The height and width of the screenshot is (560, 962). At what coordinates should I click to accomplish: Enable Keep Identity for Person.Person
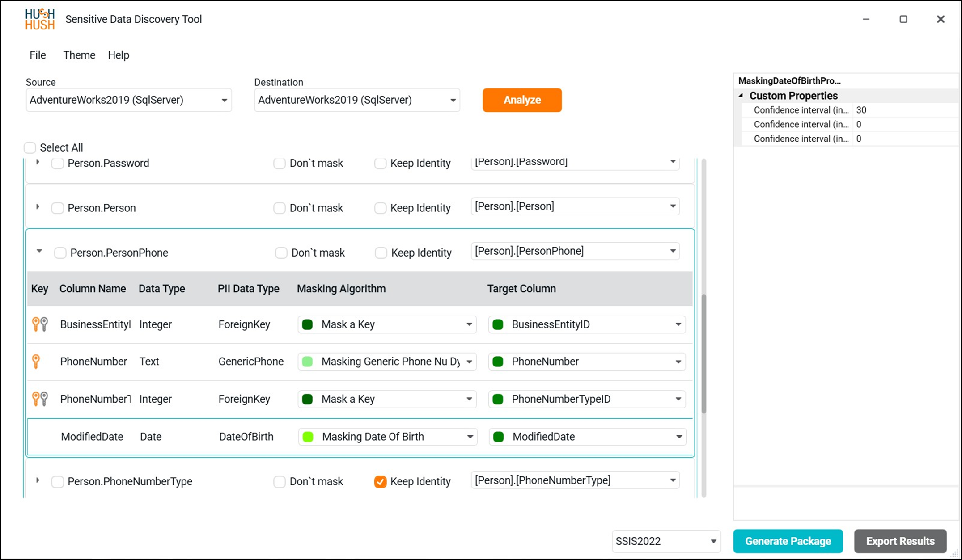[x=380, y=208]
